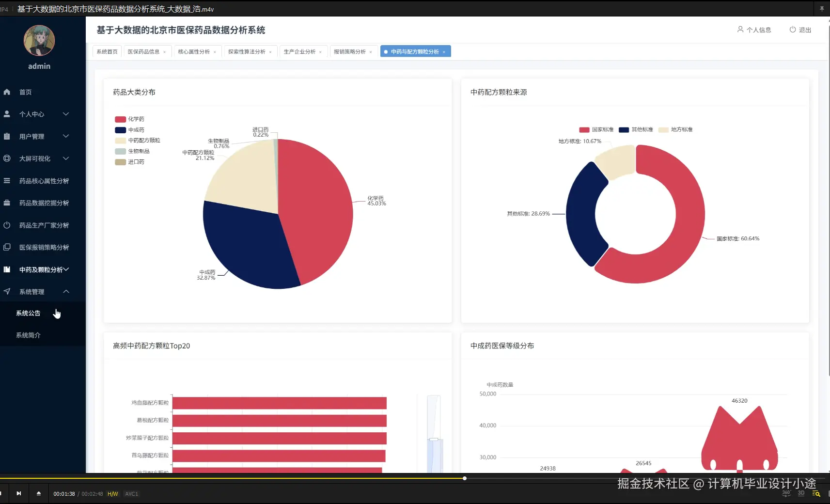Open 大屏可视化 via its circular icon
The height and width of the screenshot is (504, 830).
[7, 158]
